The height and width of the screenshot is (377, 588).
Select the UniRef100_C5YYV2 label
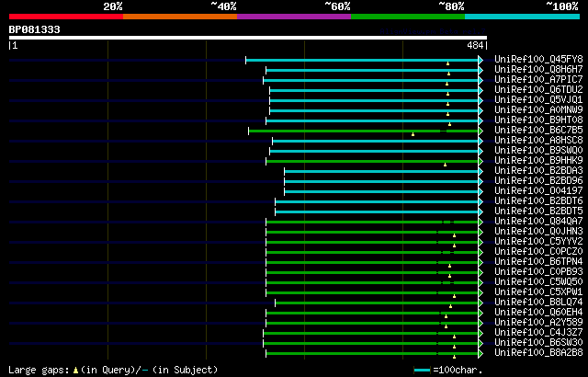[539, 242]
